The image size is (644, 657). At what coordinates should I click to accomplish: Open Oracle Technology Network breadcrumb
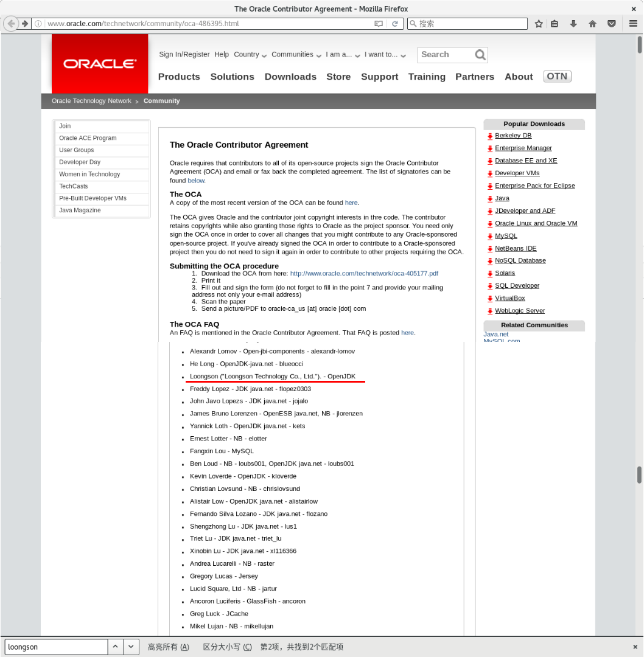[x=91, y=101]
